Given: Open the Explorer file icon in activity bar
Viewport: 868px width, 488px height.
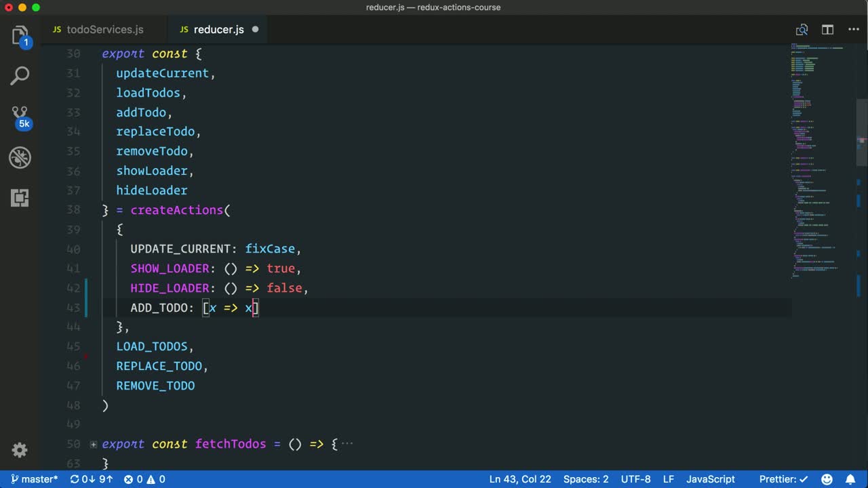Looking at the screenshot, I should pyautogui.click(x=20, y=35).
